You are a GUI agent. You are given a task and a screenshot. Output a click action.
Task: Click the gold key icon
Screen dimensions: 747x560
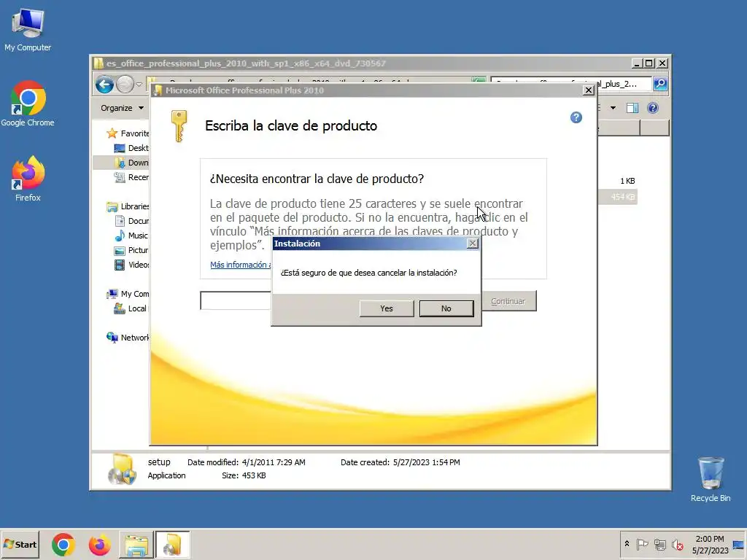tap(179, 126)
